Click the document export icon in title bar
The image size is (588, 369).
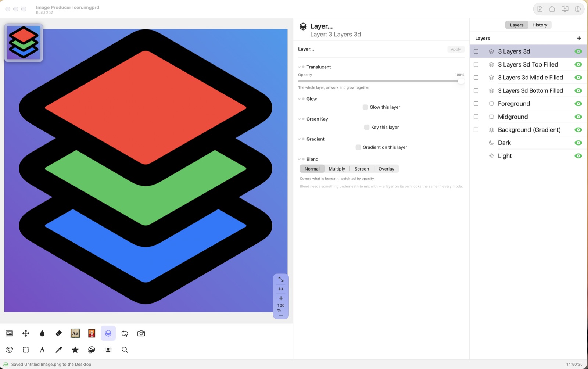pyautogui.click(x=540, y=9)
